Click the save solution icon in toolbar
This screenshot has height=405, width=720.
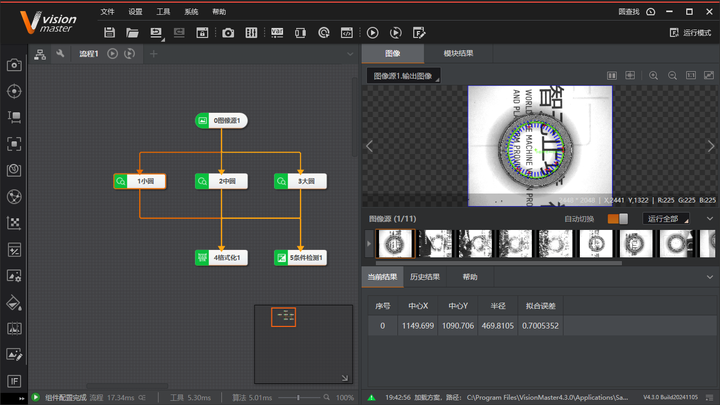tap(109, 33)
